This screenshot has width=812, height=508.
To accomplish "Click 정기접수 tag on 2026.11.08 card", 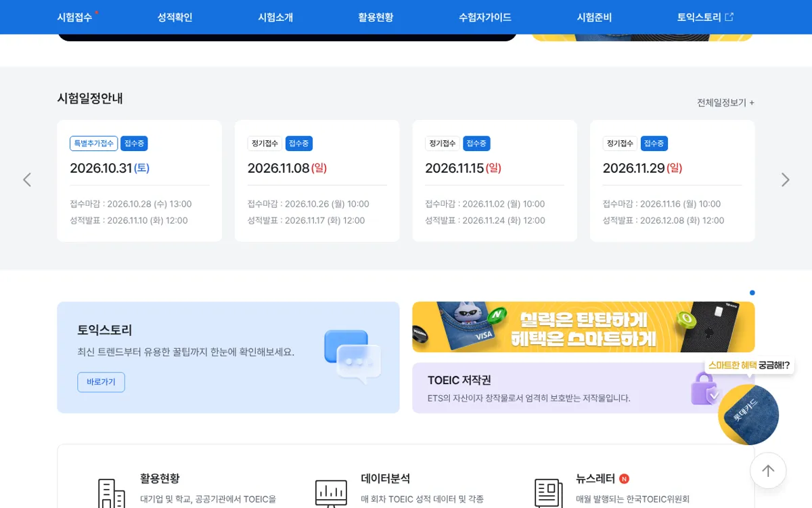I will [265, 144].
